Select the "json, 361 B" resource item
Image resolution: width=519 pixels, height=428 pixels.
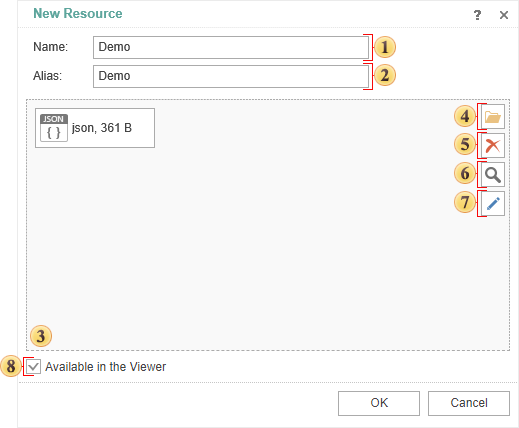95,128
